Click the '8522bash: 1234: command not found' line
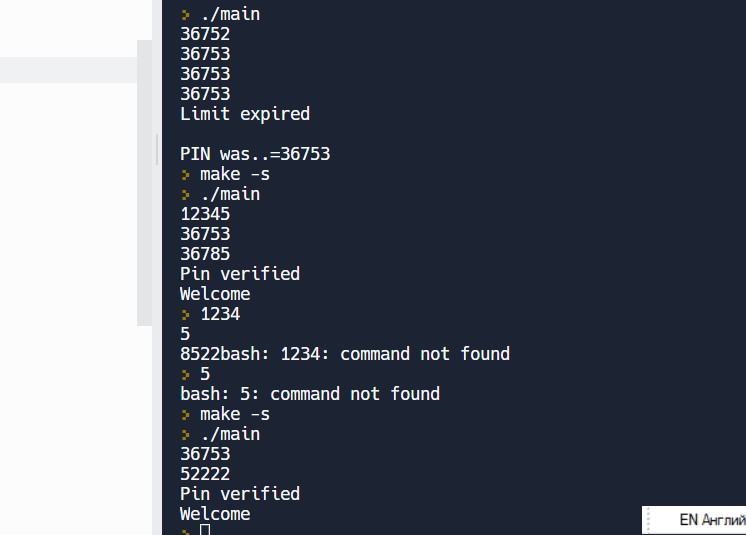This screenshot has width=746, height=535. (345, 354)
